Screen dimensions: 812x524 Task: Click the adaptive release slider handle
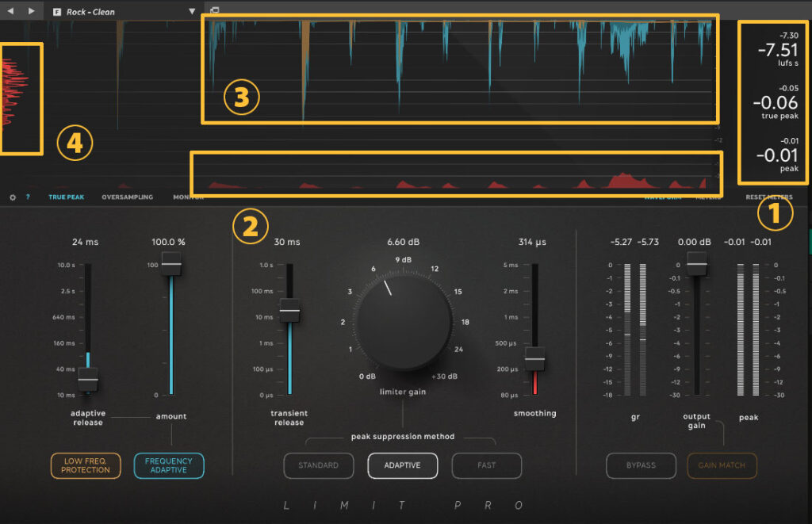(88, 380)
